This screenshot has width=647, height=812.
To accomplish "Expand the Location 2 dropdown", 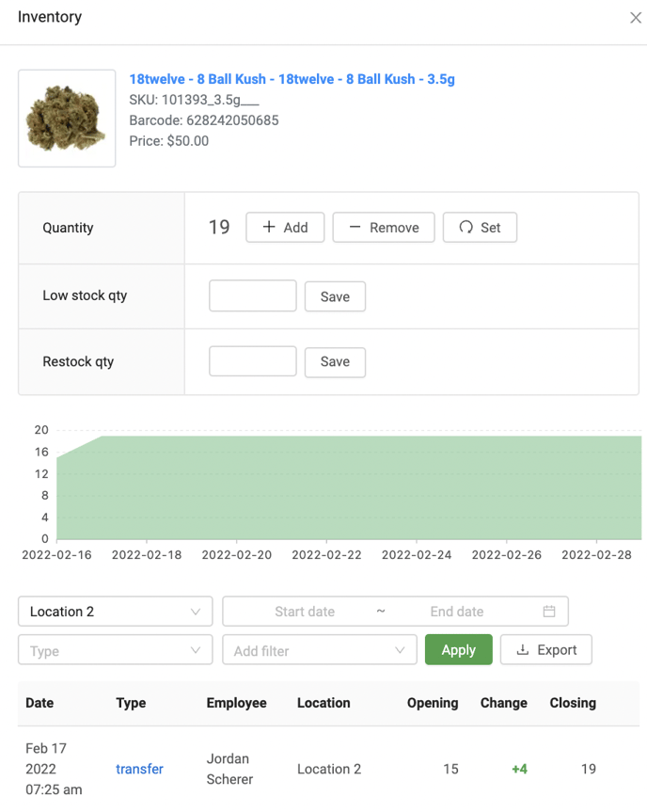I will pyautogui.click(x=115, y=612).
